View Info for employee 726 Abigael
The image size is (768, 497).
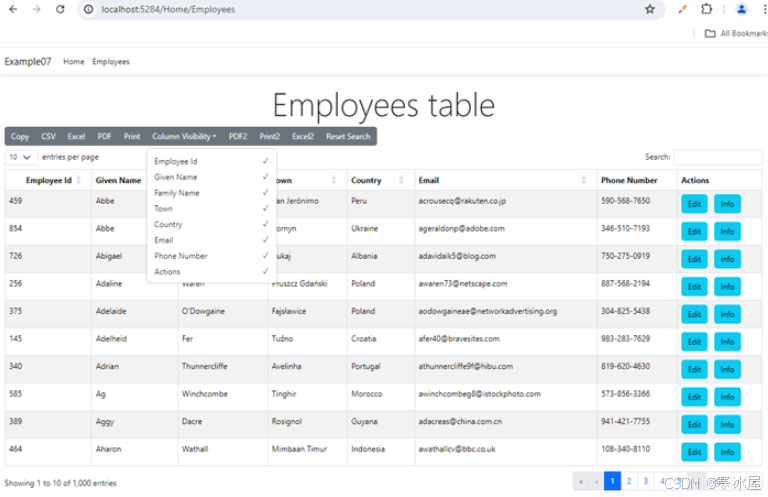(727, 259)
